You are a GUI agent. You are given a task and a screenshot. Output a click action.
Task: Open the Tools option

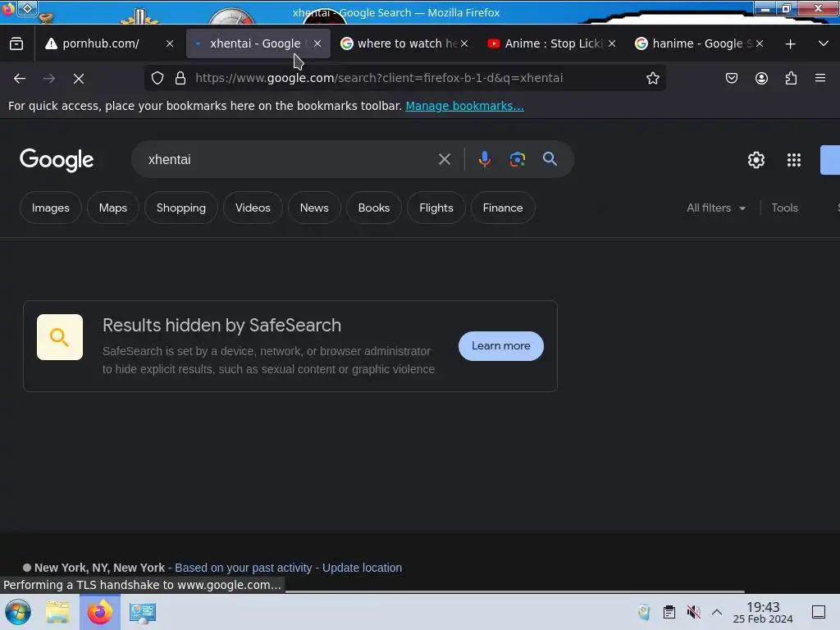coord(785,208)
